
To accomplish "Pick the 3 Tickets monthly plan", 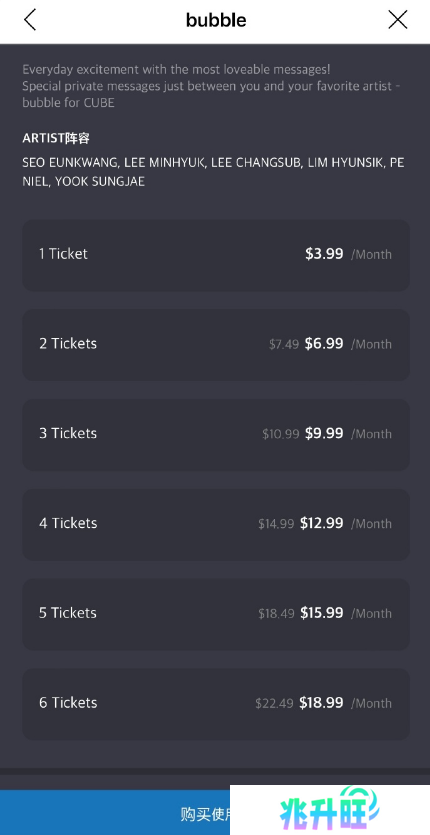I will [216, 435].
